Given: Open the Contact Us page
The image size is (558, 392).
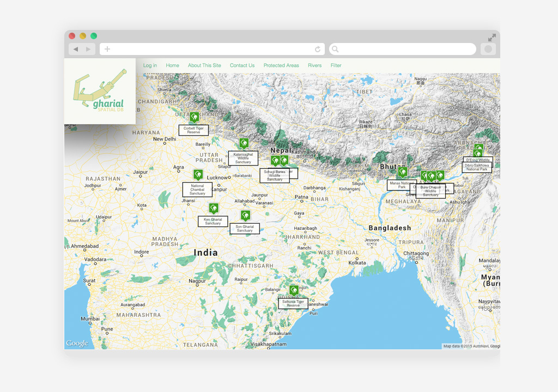Looking at the screenshot, I should [x=242, y=65].
